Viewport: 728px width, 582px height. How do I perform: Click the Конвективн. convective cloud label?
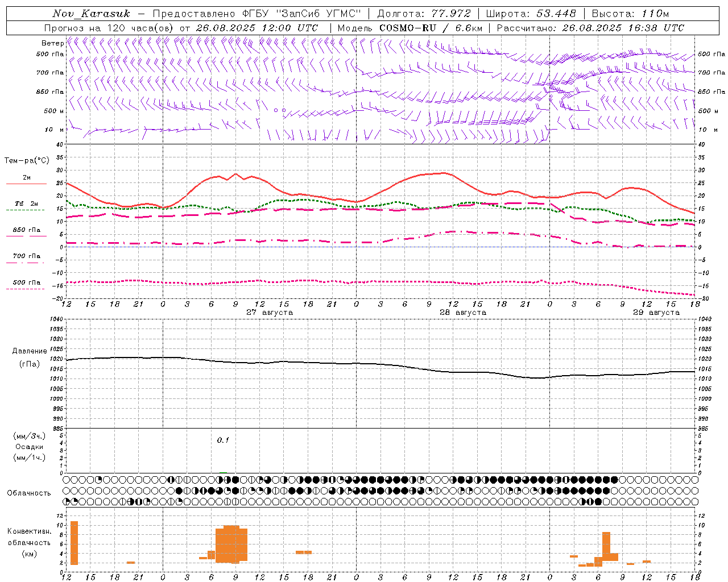click(x=30, y=531)
